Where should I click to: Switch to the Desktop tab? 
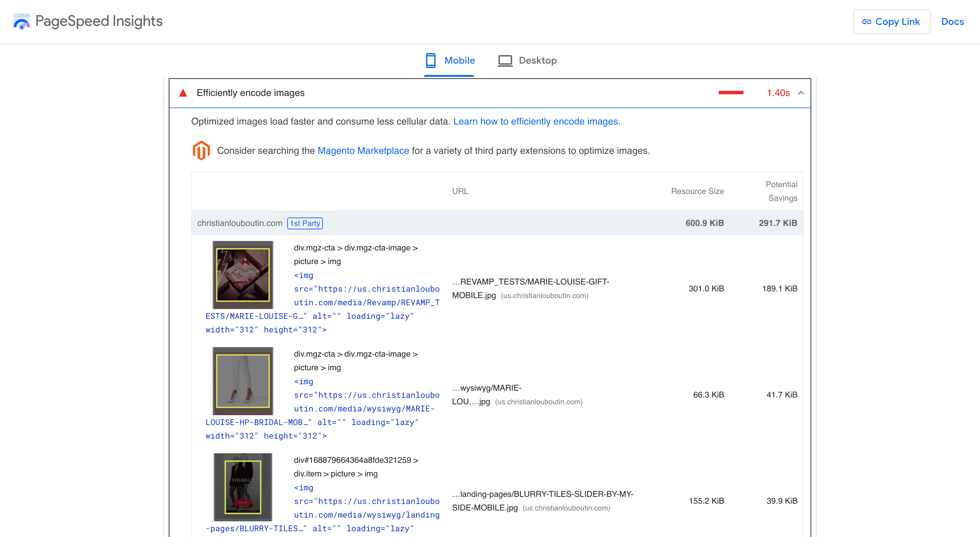[538, 60]
